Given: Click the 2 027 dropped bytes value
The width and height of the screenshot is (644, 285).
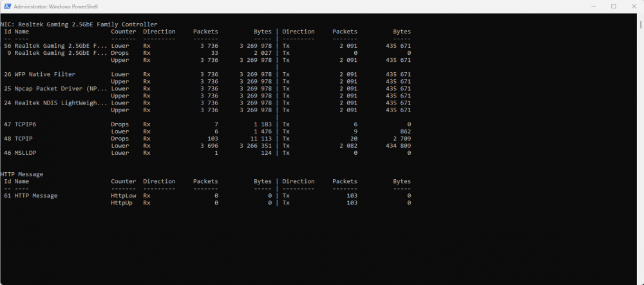Looking at the screenshot, I should point(261,53).
